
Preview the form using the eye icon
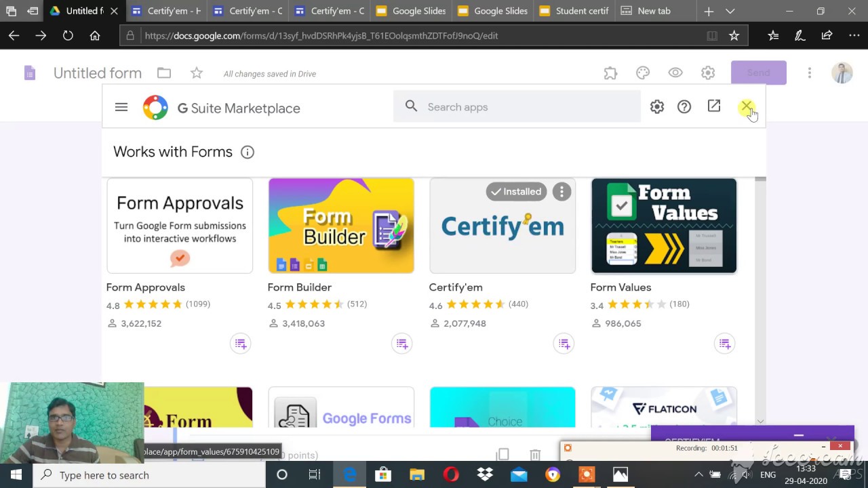point(675,73)
